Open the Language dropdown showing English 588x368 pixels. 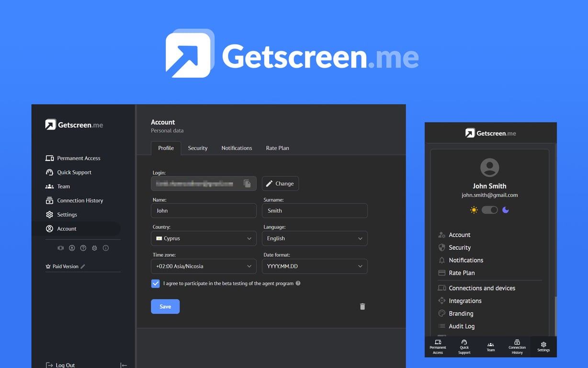[315, 239]
